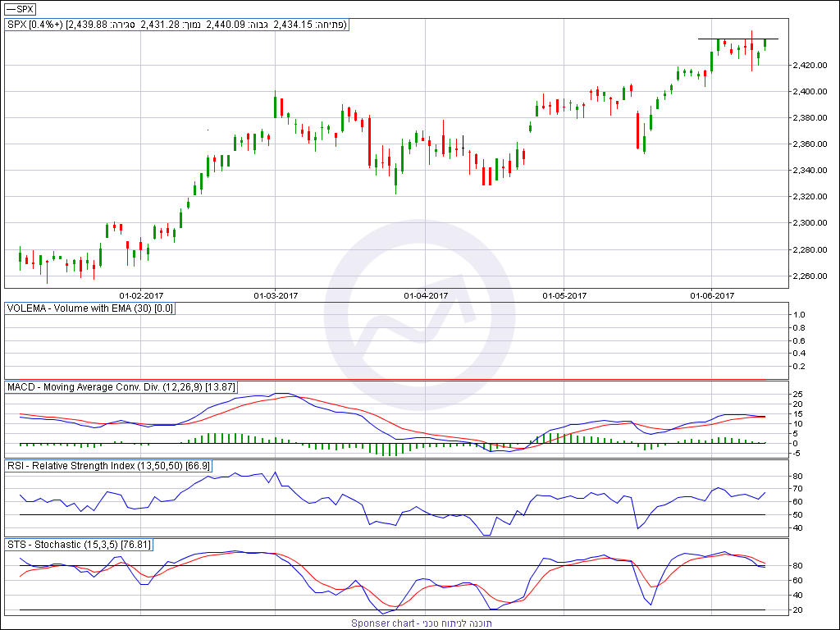Click the 2,420.00 price axis value
840x630 pixels.
(x=810, y=66)
